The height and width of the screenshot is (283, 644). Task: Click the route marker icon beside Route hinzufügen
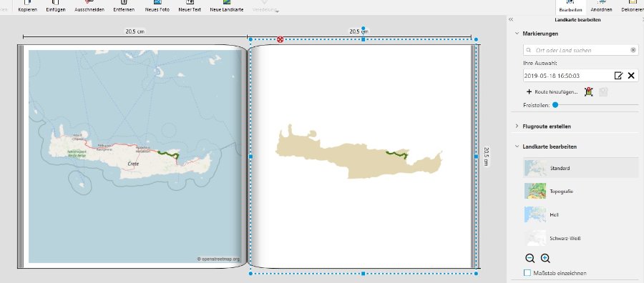(x=589, y=92)
